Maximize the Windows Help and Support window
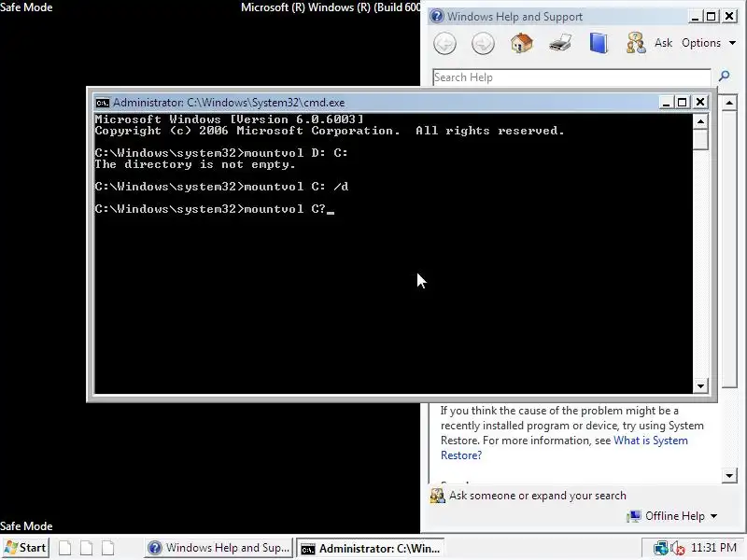Viewport: 747px width, 560px height. tap(711, 17)
